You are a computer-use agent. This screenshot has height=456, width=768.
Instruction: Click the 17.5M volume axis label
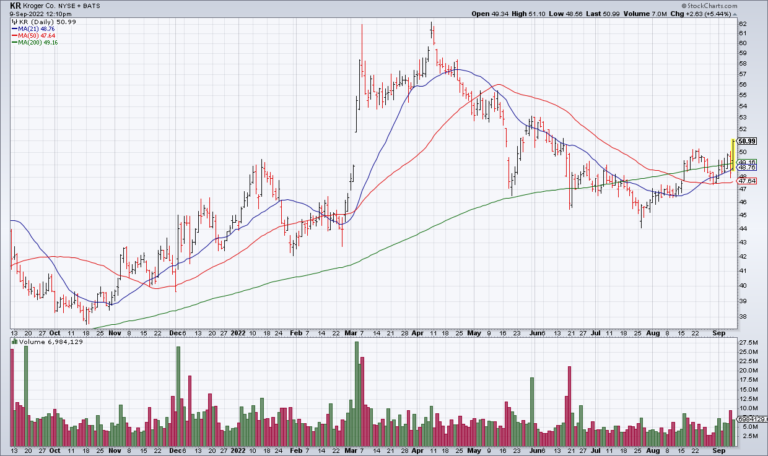click(747, 380)
